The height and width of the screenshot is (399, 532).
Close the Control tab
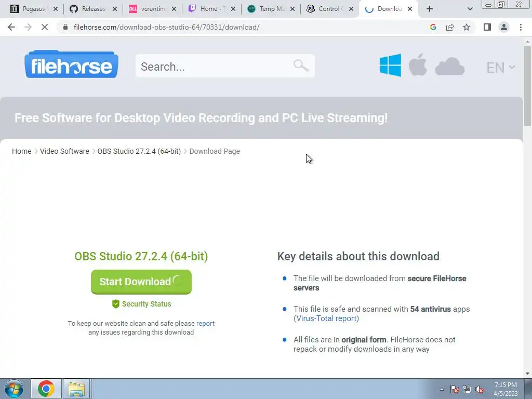(x=352, y=9)
